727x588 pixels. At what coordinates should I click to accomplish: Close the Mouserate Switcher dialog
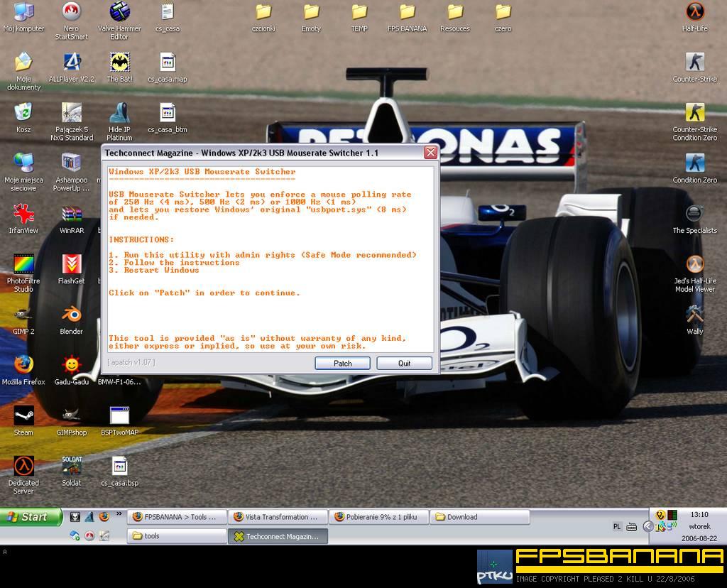pyautogui.click(x=431, y=153)
